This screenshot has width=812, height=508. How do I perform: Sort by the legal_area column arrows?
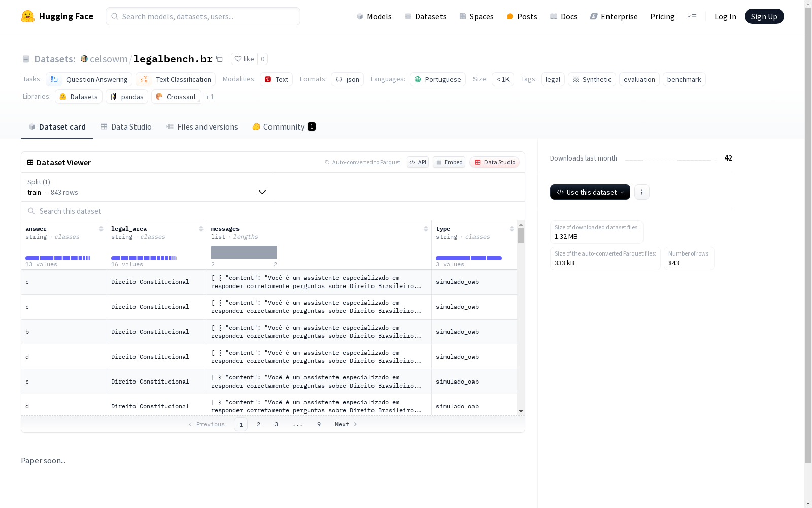point(201,229)
